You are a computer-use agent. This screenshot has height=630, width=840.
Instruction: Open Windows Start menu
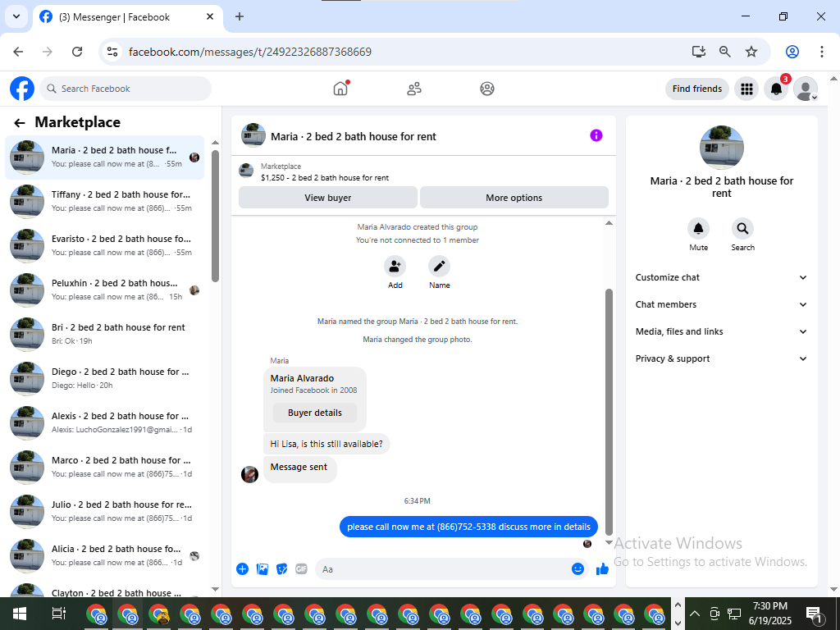[20, 614]
